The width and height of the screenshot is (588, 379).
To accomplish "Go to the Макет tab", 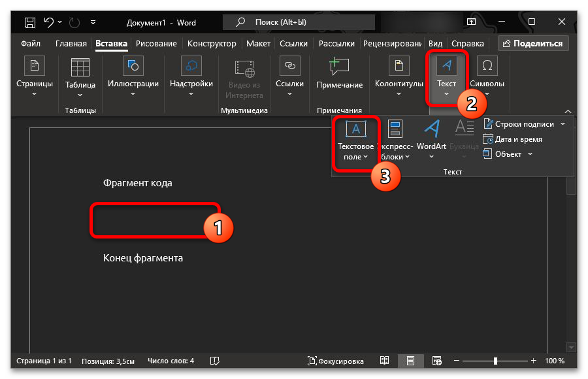I will (x=258, y=44).
